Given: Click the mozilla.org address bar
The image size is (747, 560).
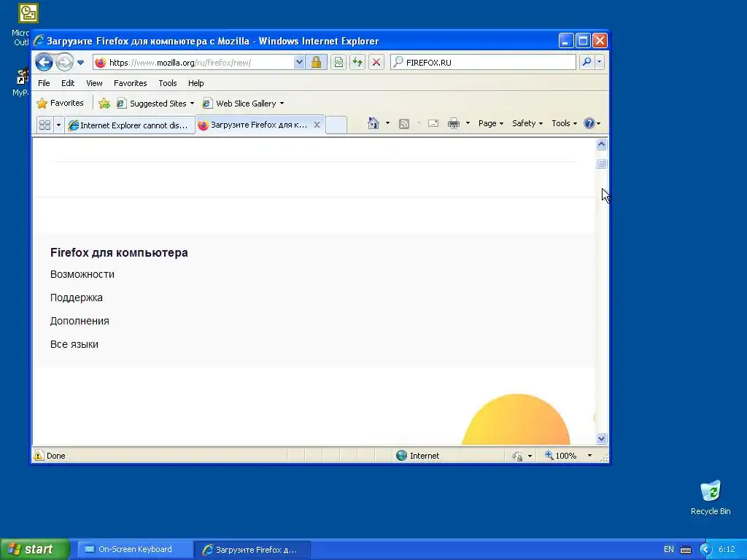Looking at the screenshot, I should coord(193,63).
